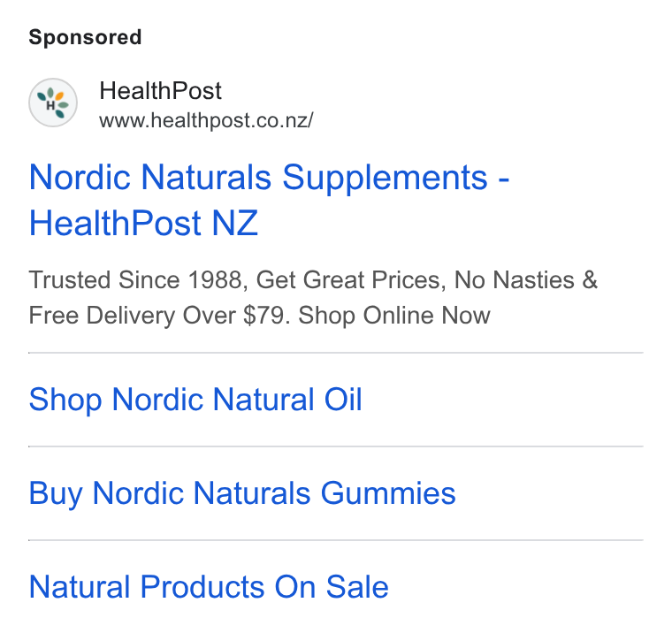Click 'Shop Online Now' in the description
The width and height of the screenshot is (672, 633).
(394, 316)
